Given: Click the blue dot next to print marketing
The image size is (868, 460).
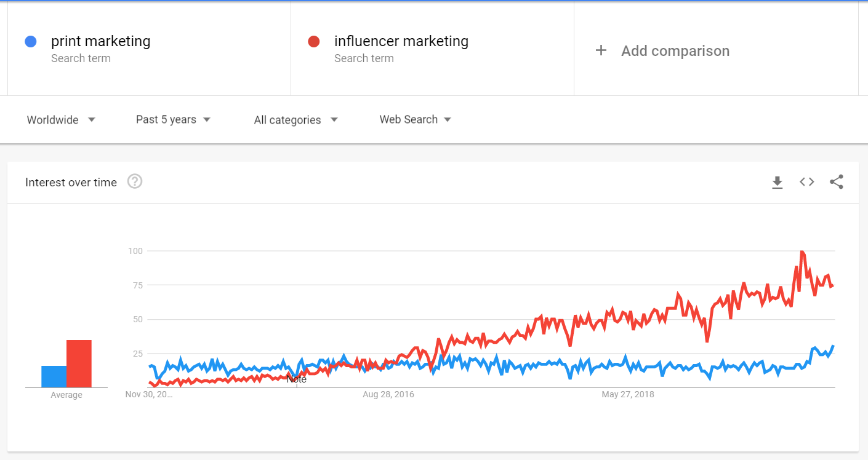Looking at the screenshot, I should (x=30, y=41).
